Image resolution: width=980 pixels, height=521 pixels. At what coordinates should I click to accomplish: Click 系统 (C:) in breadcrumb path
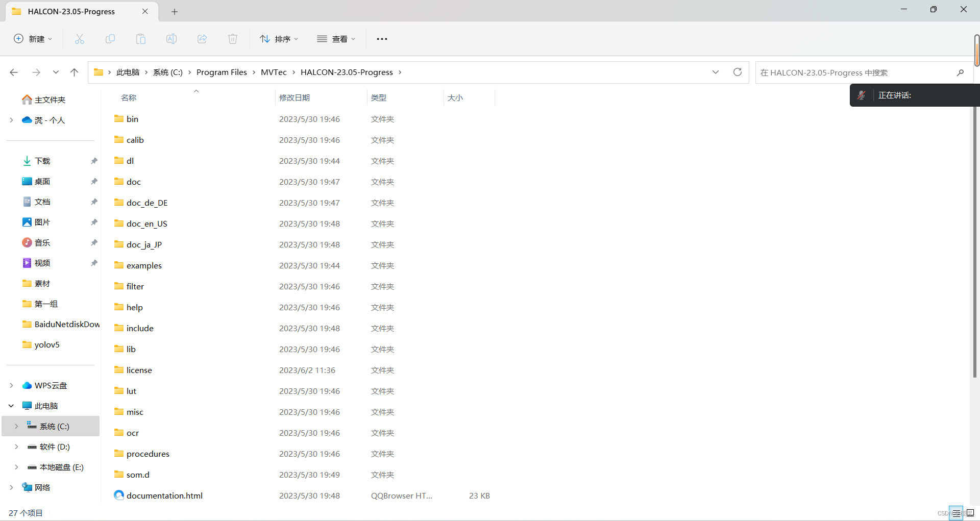coord(167,72)
